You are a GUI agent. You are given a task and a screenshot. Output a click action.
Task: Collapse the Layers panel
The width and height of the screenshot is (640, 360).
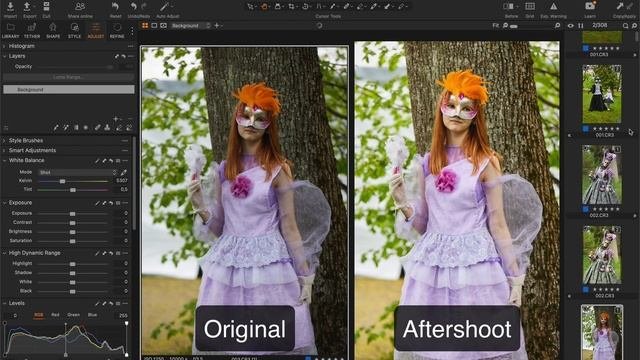(4, 56)
